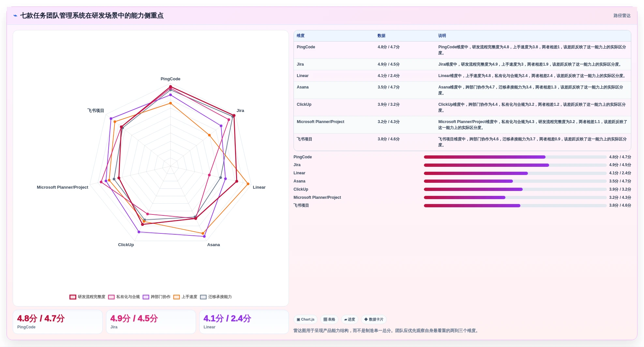Click the Linear row description text
Screen dimensions: 644x347
tap(532, 76)
